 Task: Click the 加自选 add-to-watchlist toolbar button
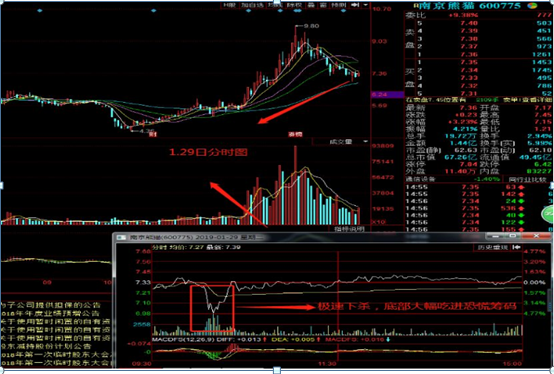[x=253, y=5]
